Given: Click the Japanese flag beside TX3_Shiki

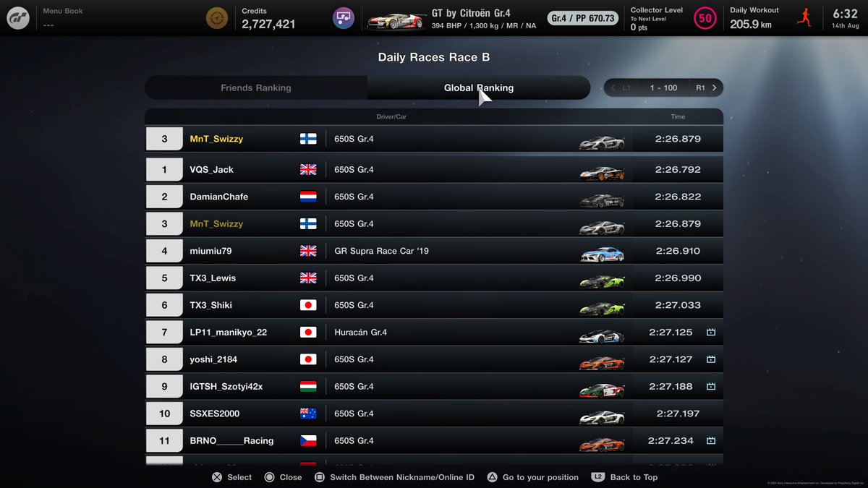Looking at the screenshot, I should point(307,304).
